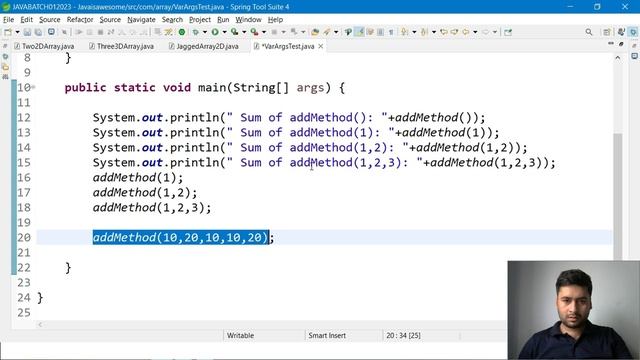This screenshot has width=640, height=360.
Task: Open the Refactor menu
Action: [80, 20]
